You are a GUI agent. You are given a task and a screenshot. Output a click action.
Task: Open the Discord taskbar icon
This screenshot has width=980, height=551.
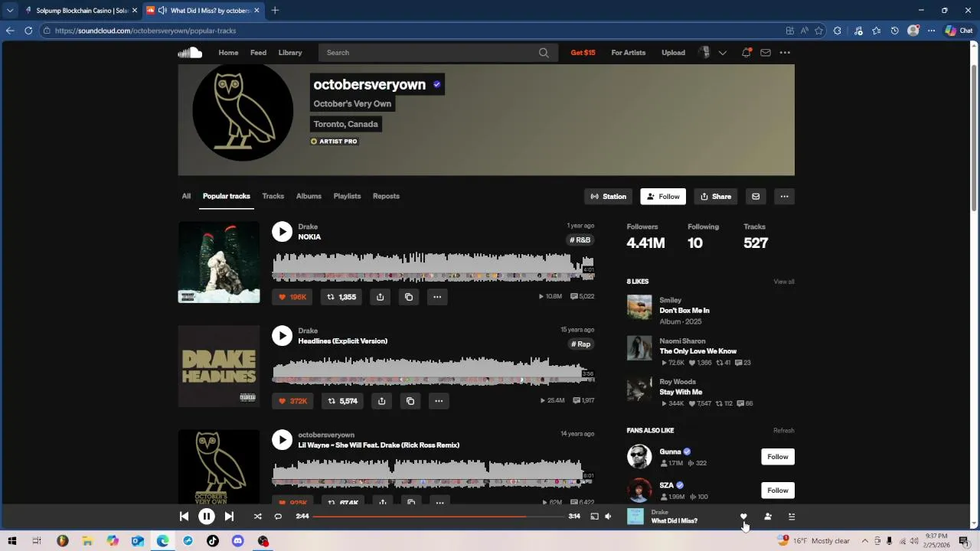click(x=237, y=541)
